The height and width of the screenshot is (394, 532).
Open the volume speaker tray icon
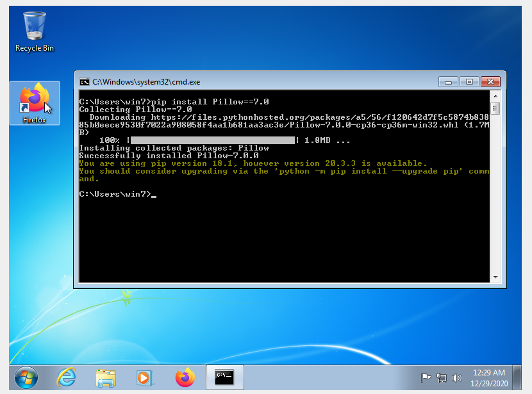(457, 377)
